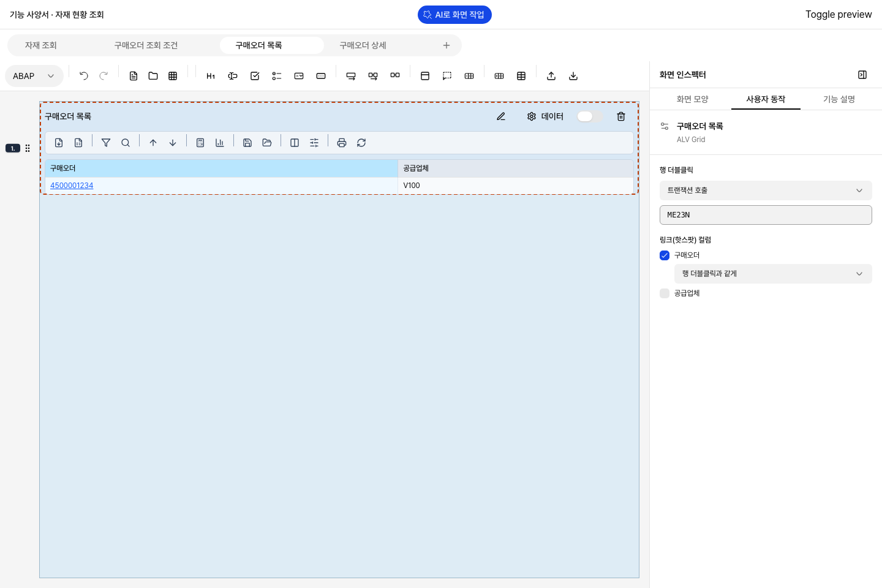Click the upload icon in the top toolbar

coord(551,76)
